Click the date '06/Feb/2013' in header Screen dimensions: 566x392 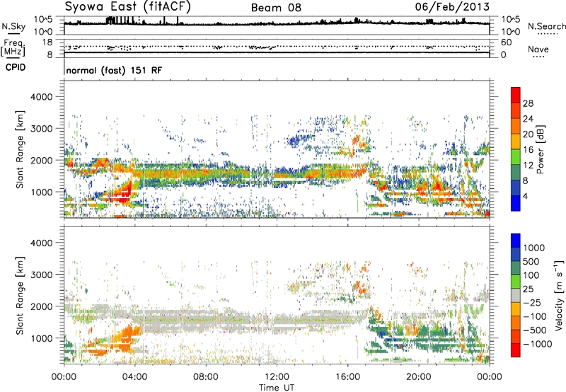click(452, 6)
